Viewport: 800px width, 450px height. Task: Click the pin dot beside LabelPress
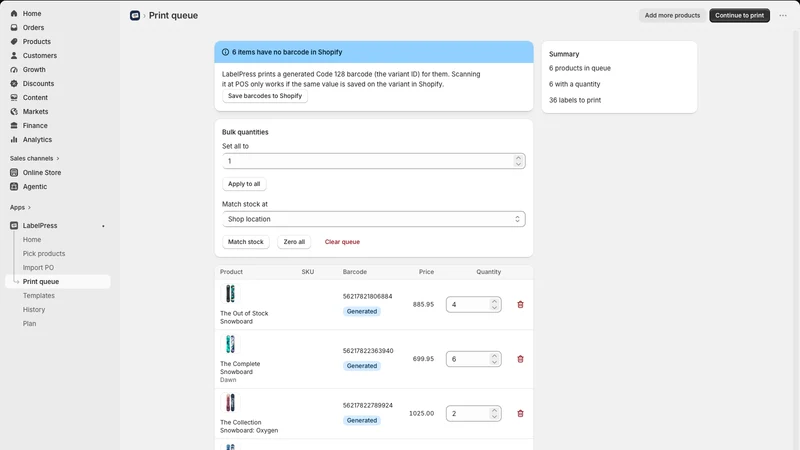click(x=103, y=226)
